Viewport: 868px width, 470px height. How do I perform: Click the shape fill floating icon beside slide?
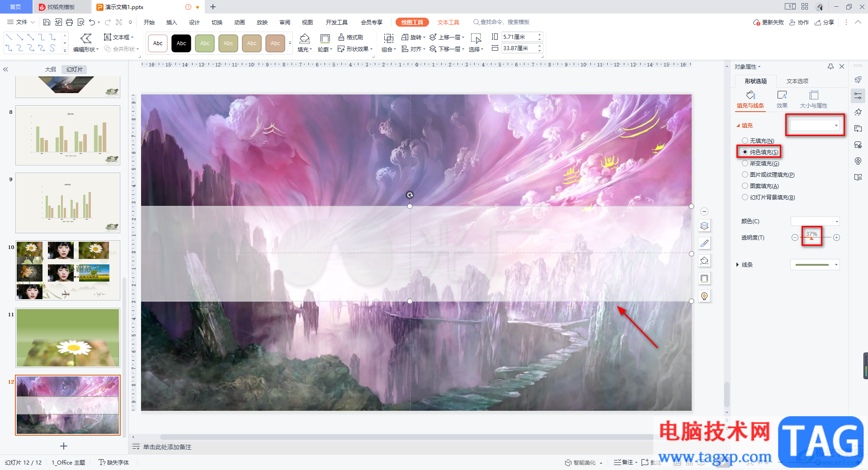pos(704,261)
